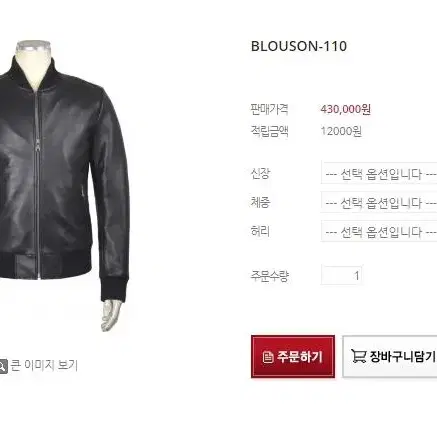Screen dimensions: 437x437
Task: Click the BLOUSON-110 product title
Action: coord(299,46)
